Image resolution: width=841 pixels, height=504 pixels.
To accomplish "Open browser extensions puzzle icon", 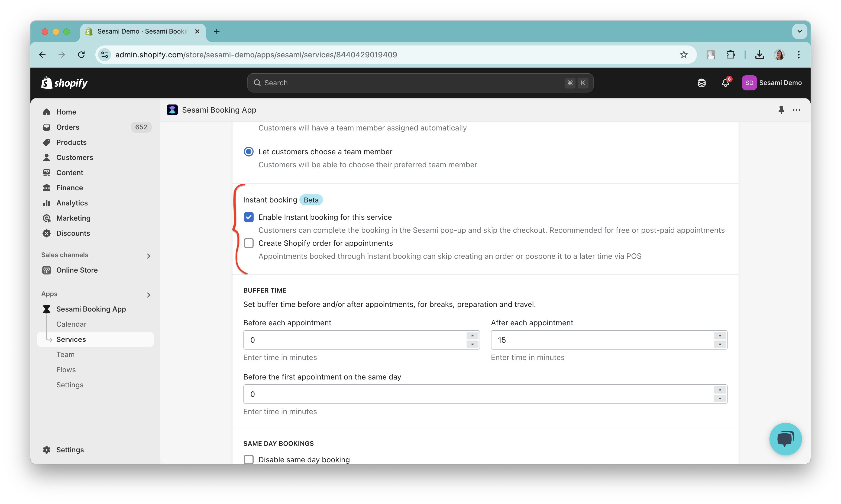I will [x=730, y=55].
